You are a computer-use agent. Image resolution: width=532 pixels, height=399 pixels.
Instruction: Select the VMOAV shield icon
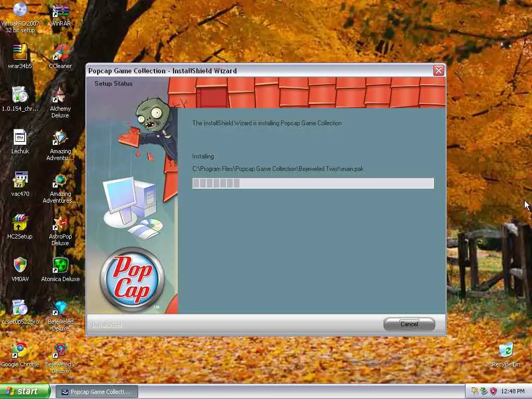pos(20,270)
